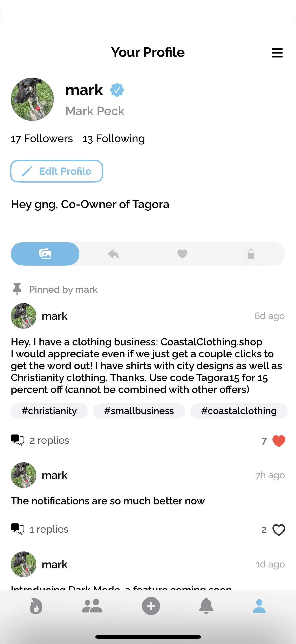Tap the plus button to create post
Viewport: 296px width, 644px height.
click(151, 606)
